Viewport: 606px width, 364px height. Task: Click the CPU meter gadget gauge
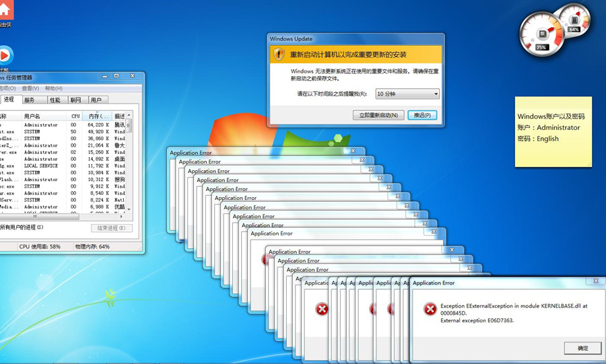tap(542, 34)
